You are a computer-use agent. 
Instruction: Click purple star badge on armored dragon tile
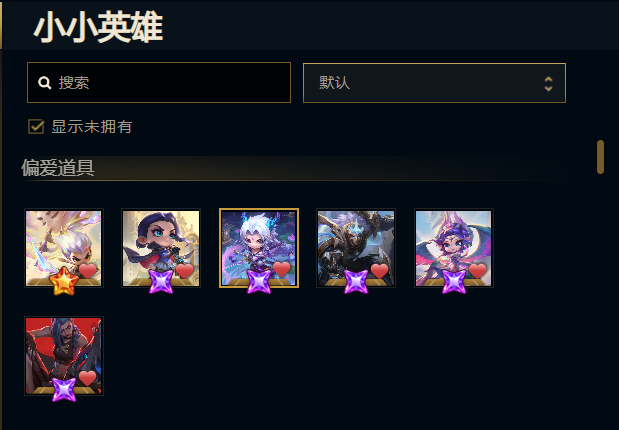tap(356, 282)
